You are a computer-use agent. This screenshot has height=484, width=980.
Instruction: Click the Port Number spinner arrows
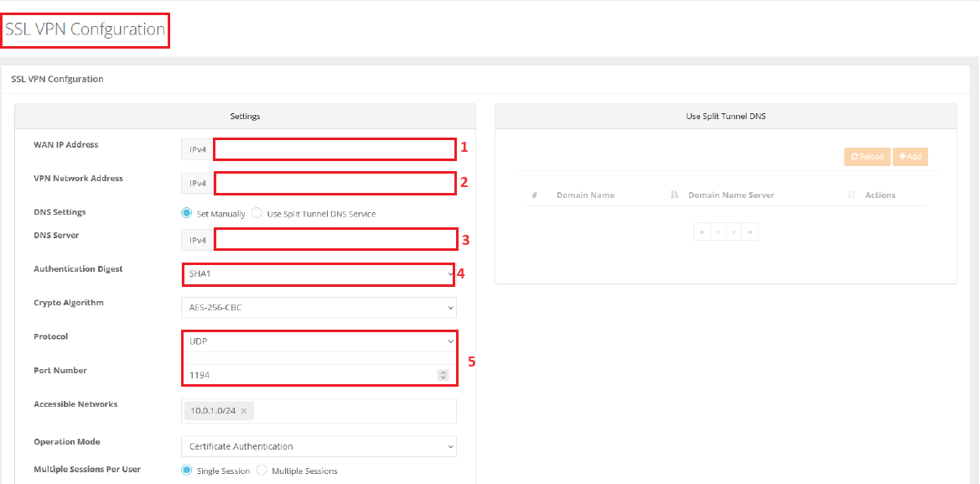point(443,375)
